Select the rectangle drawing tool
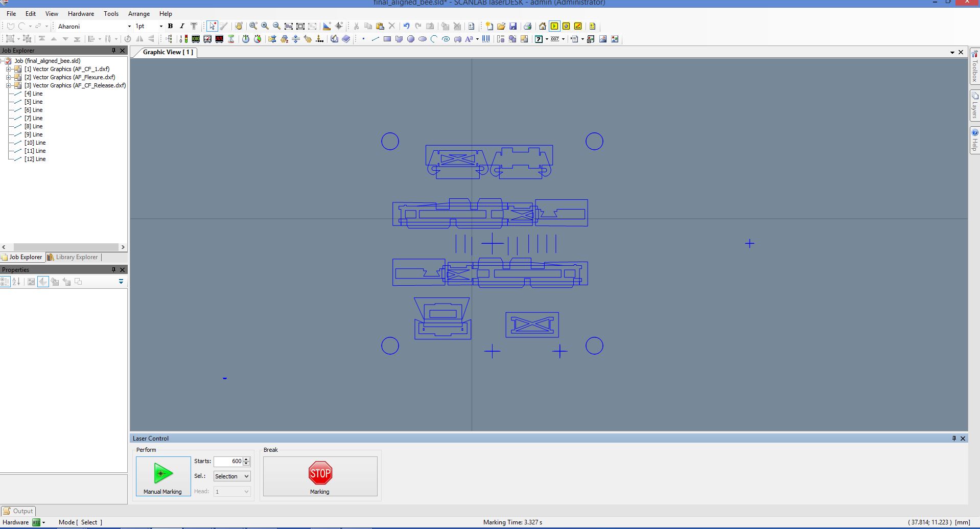 (387, 39)
